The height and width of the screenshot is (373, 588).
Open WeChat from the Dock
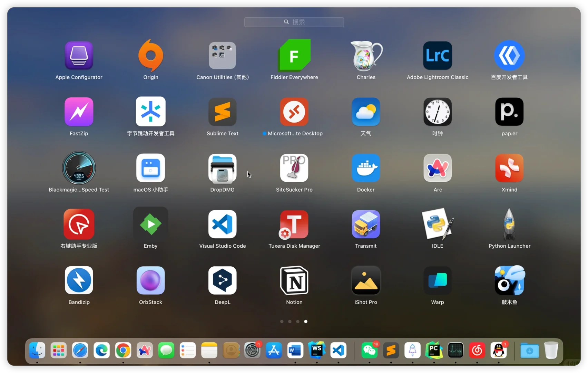(369, 351)
